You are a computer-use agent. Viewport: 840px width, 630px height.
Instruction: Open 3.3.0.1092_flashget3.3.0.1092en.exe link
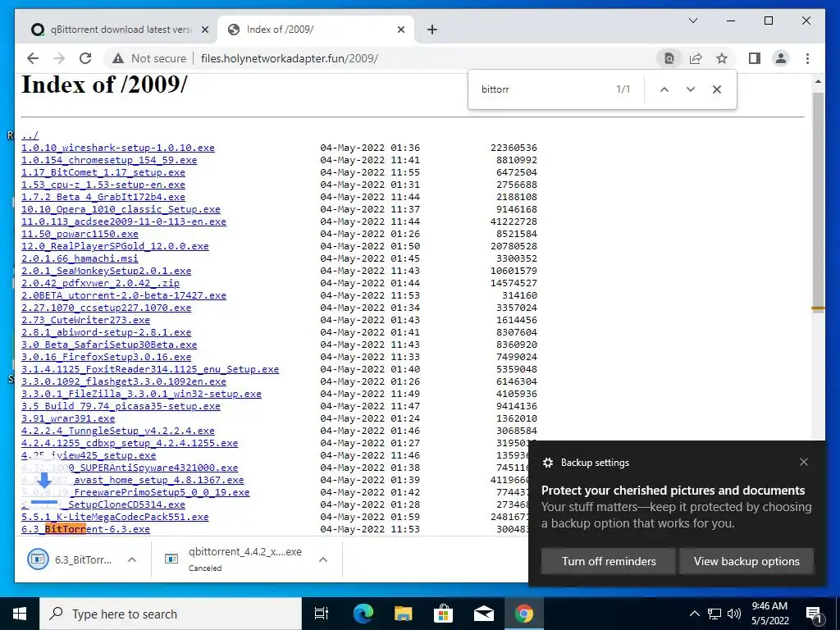tap(124, 382)
